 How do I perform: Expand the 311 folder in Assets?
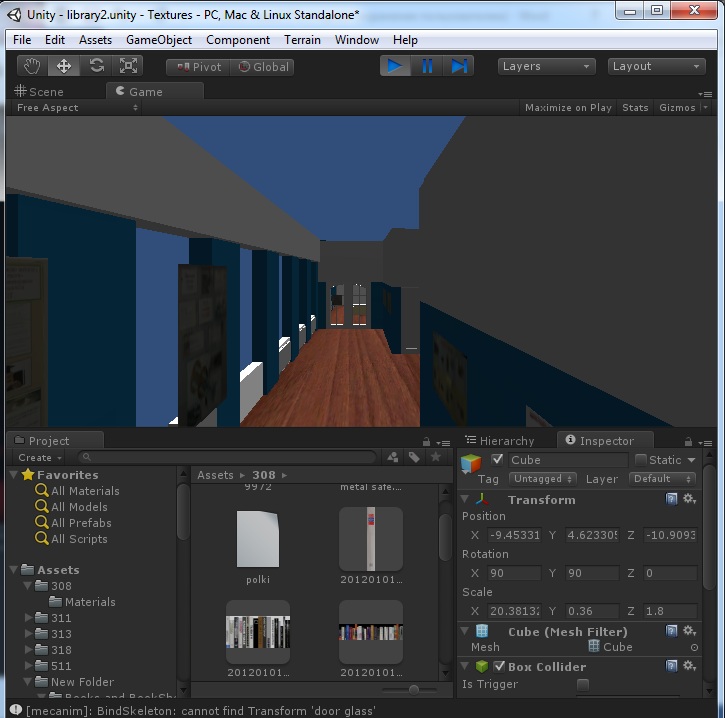[29, 618]
